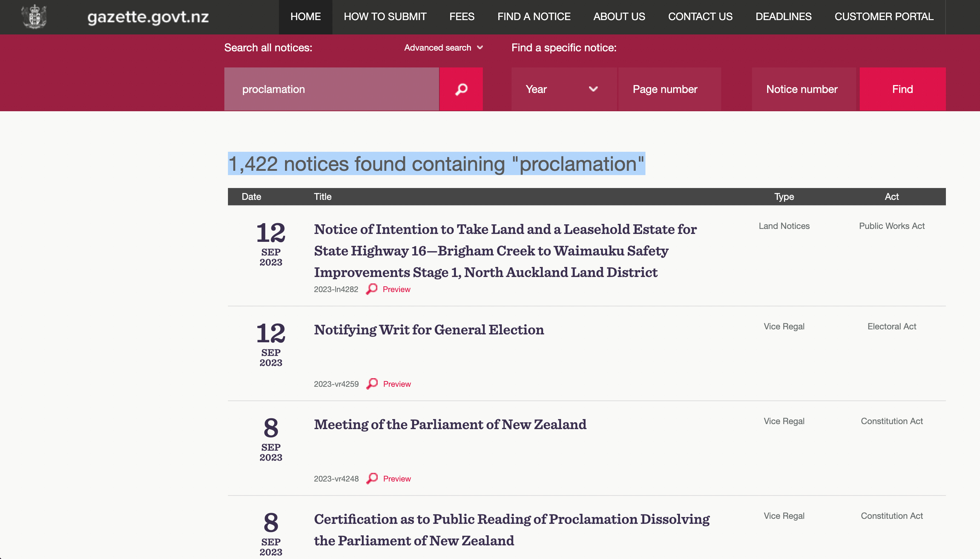The height and width of the screenshot is (559, 980).
Task: Go to the HOW TO SUBMIT page
Action: click(x=385, y=17)
